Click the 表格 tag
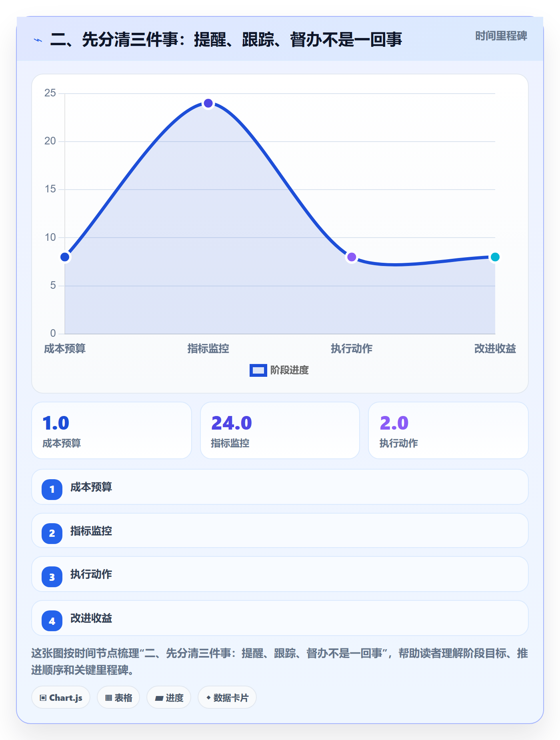 coord(118,698)
